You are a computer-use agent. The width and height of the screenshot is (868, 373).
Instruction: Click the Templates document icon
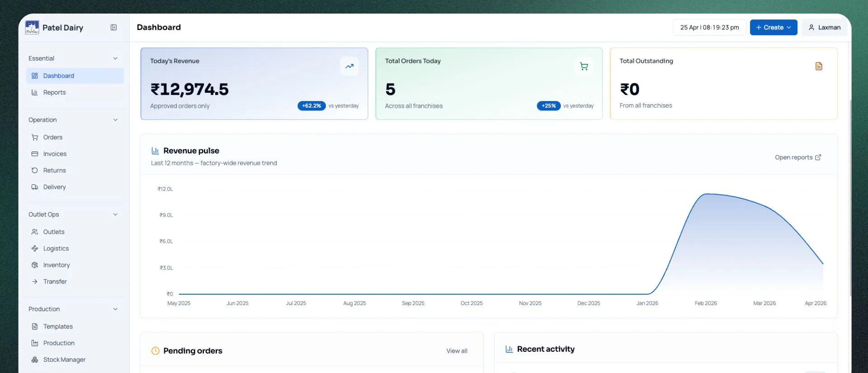pos(35,326)
